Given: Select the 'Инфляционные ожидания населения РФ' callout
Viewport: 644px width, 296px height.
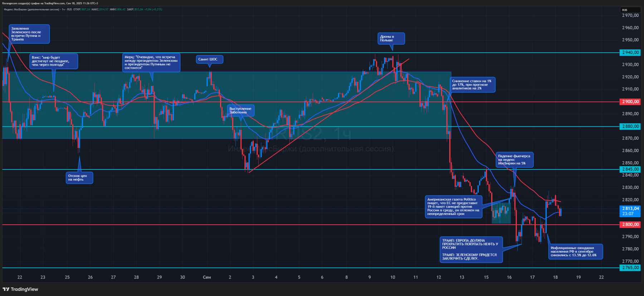Looking at the screenshot, I should (576, 252).
